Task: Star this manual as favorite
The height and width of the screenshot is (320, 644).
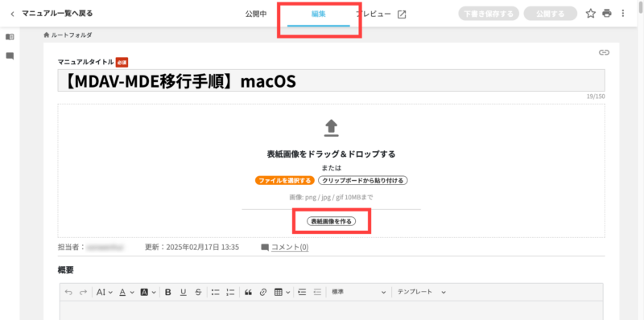Action: coord(591,14)
